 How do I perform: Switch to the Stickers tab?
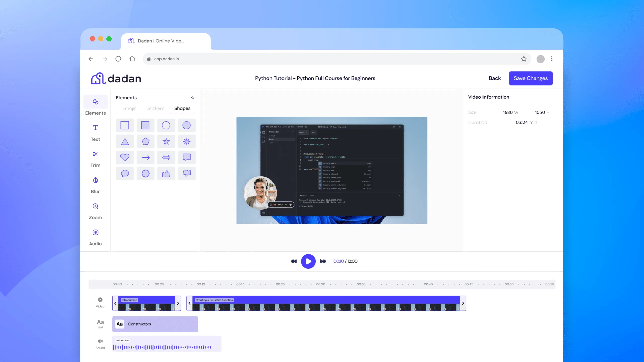pyautogui.click(x=155, y=108)
